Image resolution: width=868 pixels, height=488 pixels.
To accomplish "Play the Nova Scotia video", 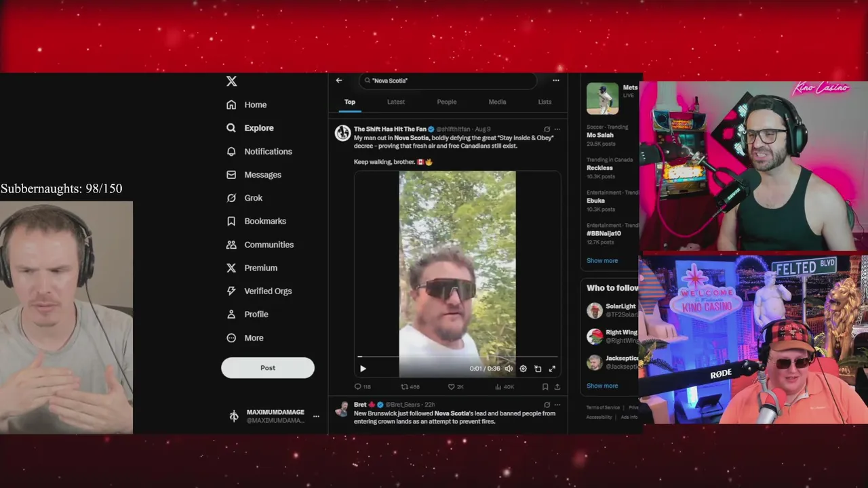I will [x=363, y=369].
